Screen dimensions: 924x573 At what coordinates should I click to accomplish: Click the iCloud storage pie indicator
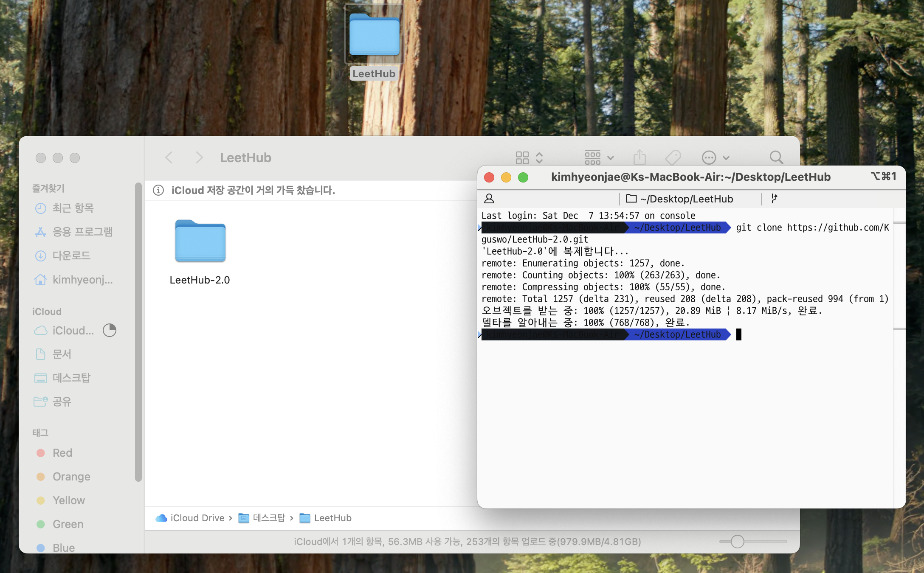(110, 330)
